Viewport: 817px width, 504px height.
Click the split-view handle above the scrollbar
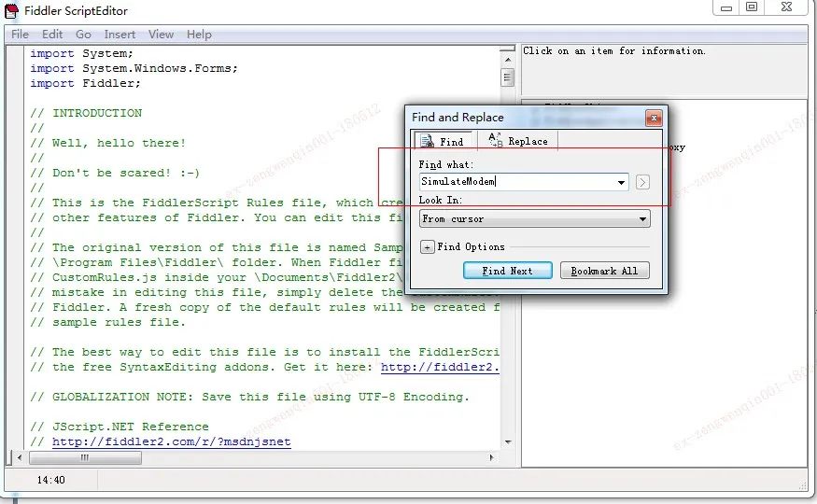click(508, 49)
